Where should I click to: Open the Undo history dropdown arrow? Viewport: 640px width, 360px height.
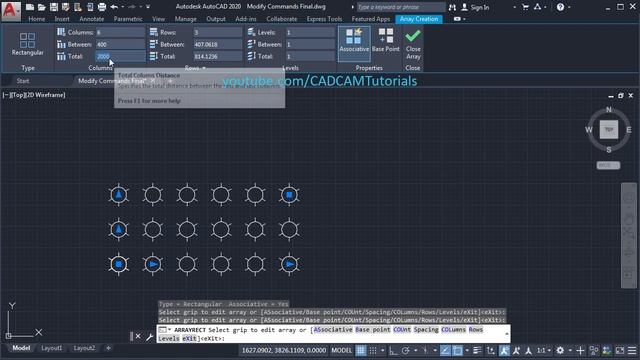[x=122, y=7]
